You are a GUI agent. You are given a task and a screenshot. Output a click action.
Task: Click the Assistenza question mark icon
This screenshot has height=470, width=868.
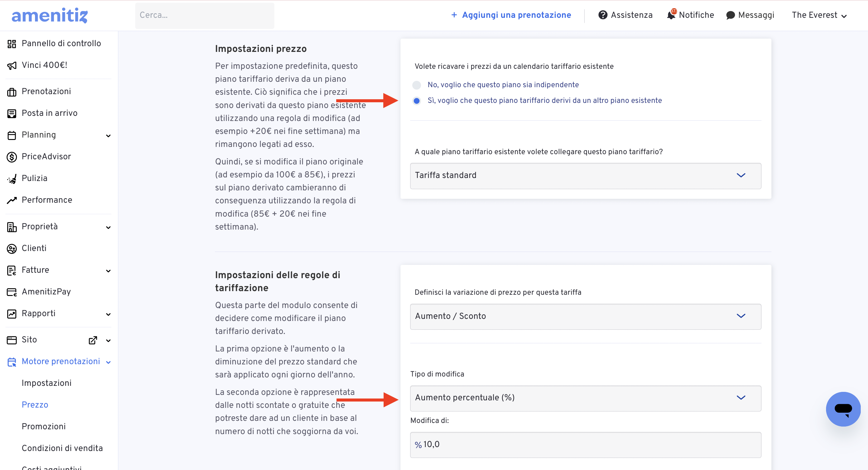[602, 15]
